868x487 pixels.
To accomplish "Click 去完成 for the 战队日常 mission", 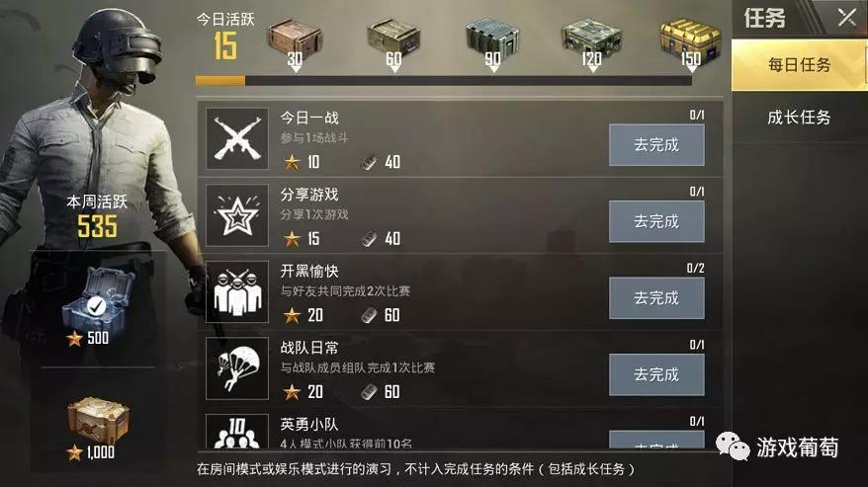I will point(656,374).
